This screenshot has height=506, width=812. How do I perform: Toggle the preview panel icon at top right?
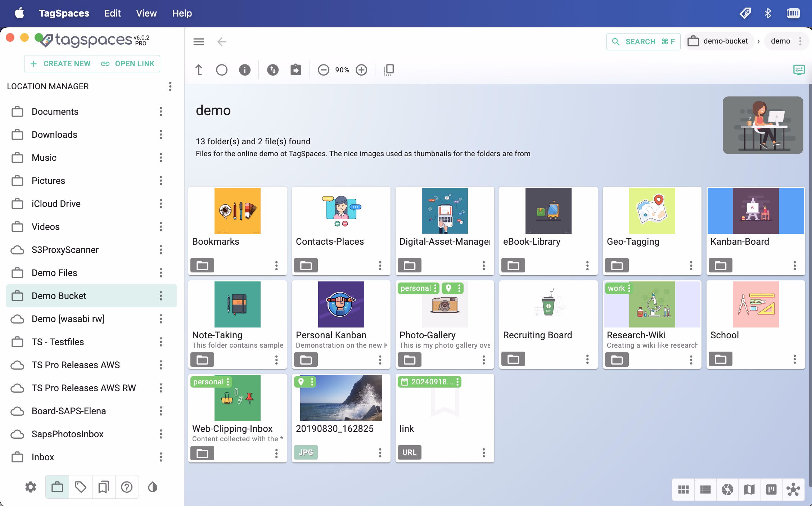coord(799,69)
